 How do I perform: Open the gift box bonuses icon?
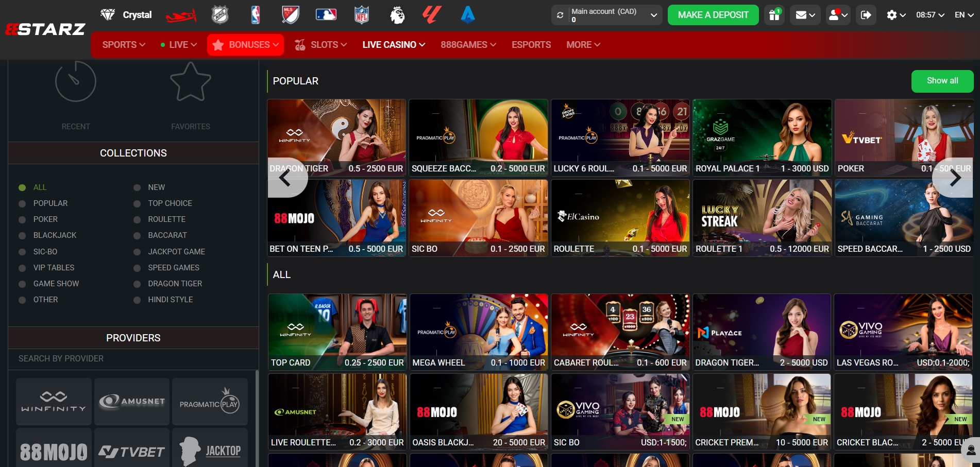(x=774, y=15)
